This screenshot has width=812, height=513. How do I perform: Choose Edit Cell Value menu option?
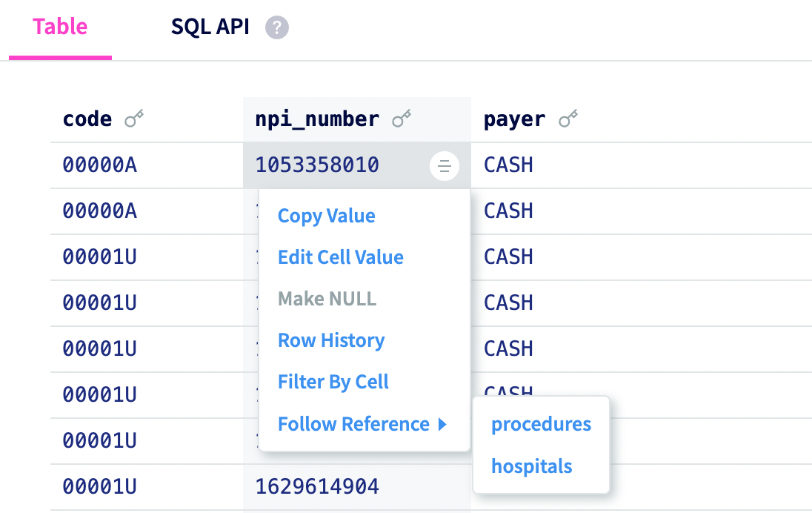340,257
